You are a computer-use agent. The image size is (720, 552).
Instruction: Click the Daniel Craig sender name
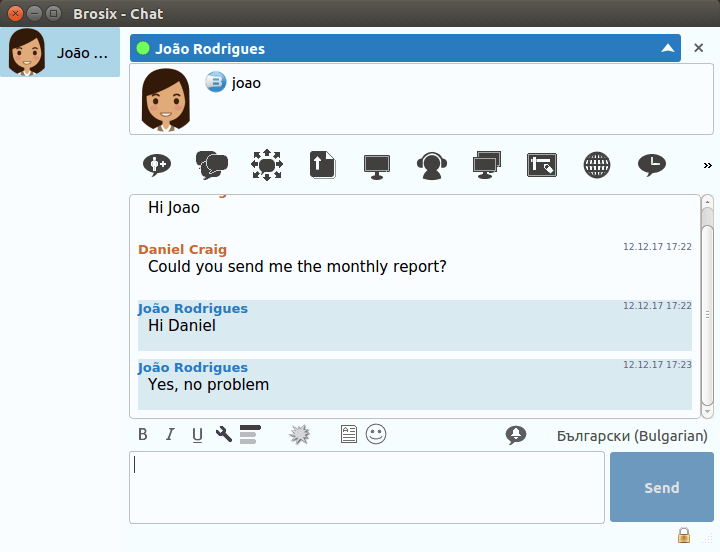click(x=182, y=249)
